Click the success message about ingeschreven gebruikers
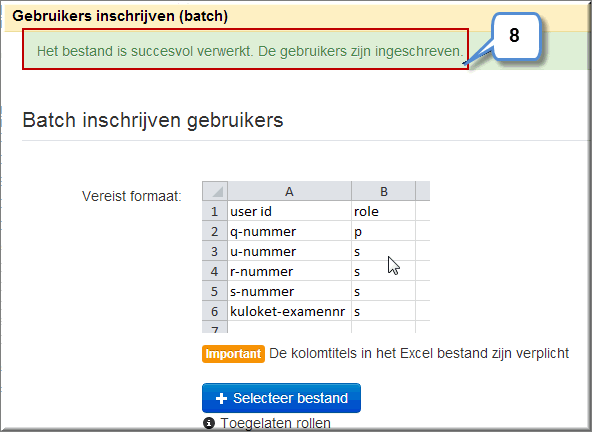 (x=250, y=51)
